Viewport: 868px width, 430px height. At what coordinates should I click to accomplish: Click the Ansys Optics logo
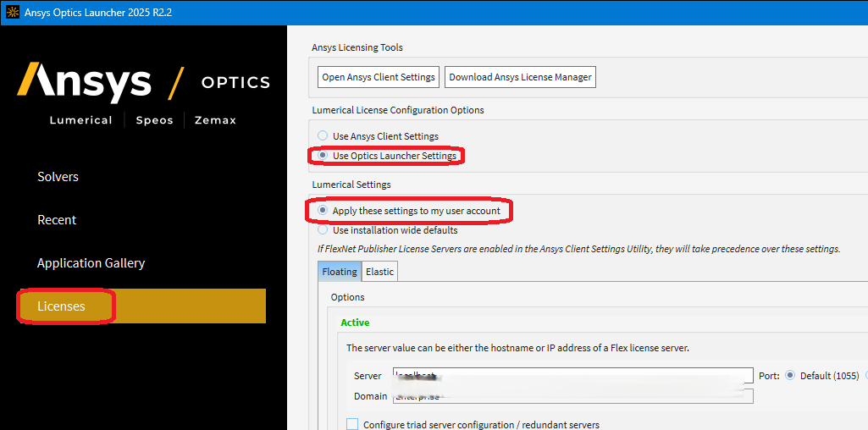143,83
